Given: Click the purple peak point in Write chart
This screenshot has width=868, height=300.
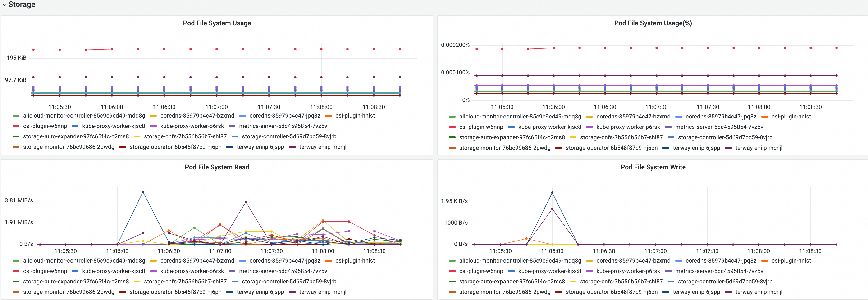Looking at the screenshot, I should pos(552,209).
